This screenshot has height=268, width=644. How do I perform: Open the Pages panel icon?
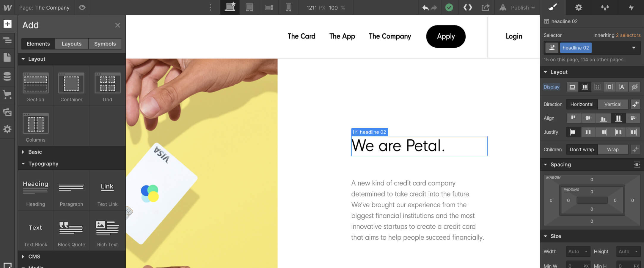(x=7, y=57)
